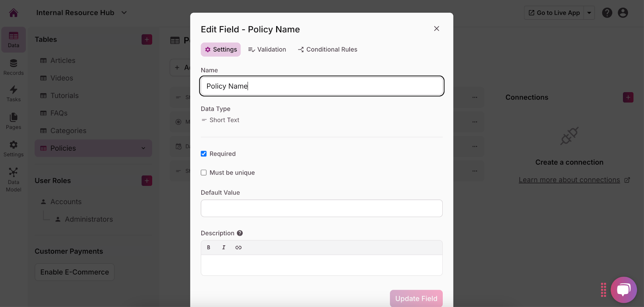Open the Data Model sidebar icon
The width and height of the screenshot is (644, 307).
pyautogui.click(x=13, y=180)
